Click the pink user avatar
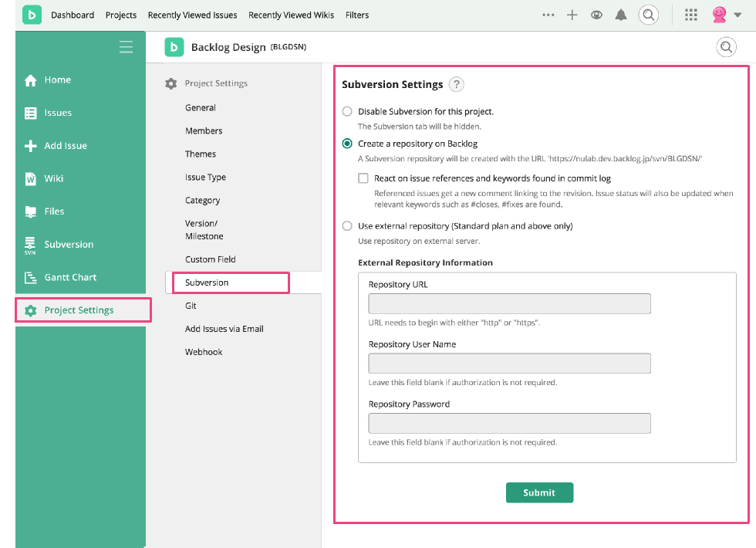 (719, 15)
